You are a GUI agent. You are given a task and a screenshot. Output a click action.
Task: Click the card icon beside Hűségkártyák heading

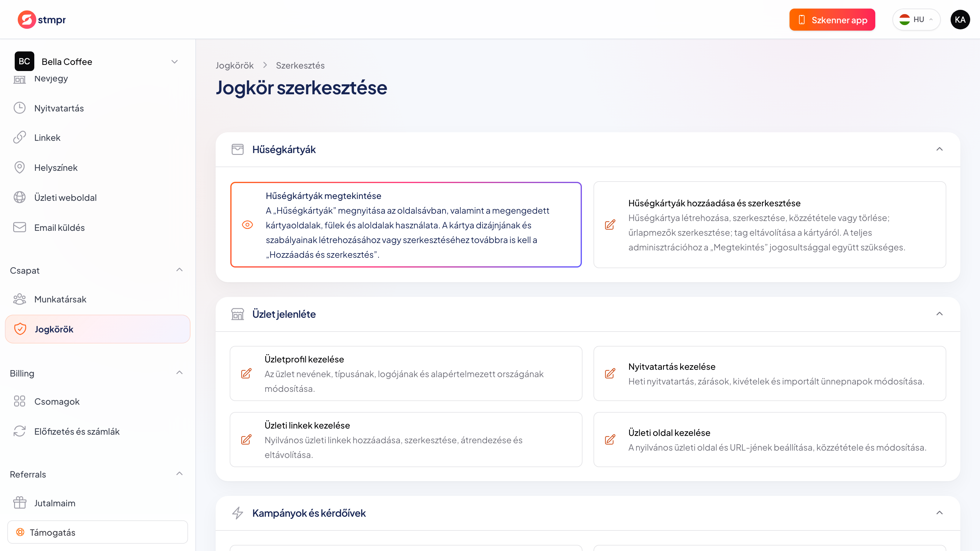pyautogui.click(x=237, y=149)
